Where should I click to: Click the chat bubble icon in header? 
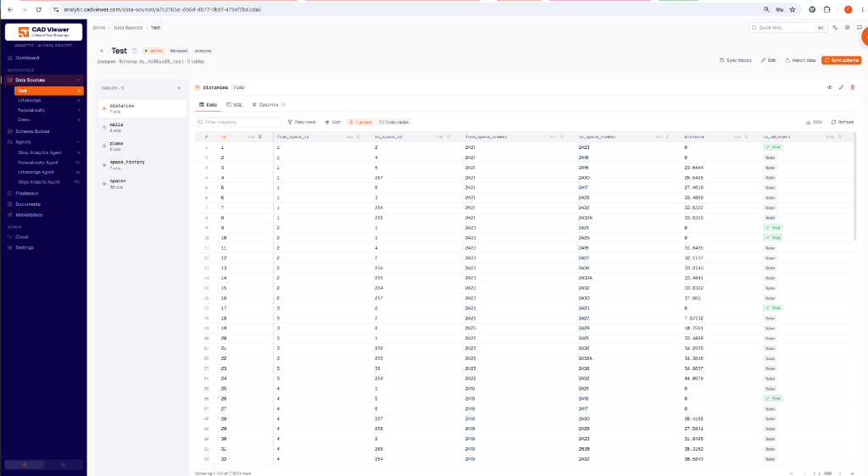pos(860,28)
